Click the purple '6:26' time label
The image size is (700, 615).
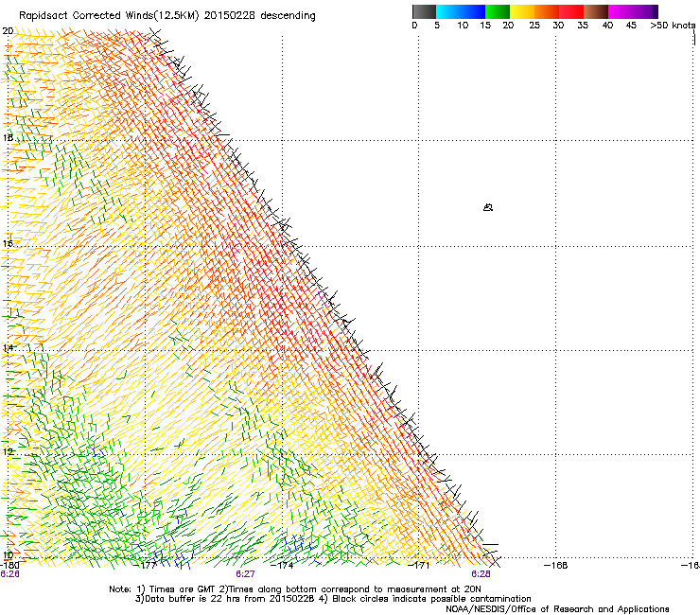point(9,574)
